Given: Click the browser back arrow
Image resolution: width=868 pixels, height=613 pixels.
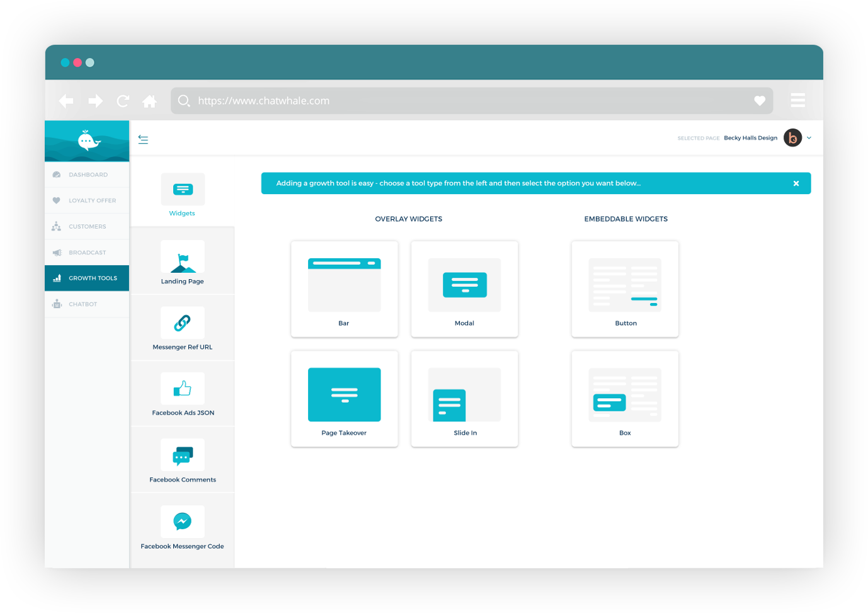Looking at the screenshot, I should 66,101.
